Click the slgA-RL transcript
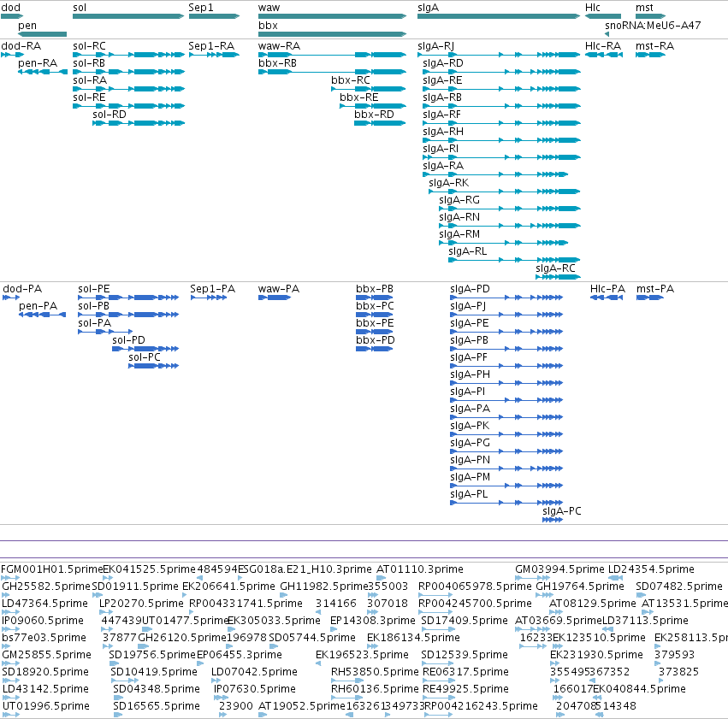Screen dimensions: 728x719 pyautogui.click(x=514, y=260)
